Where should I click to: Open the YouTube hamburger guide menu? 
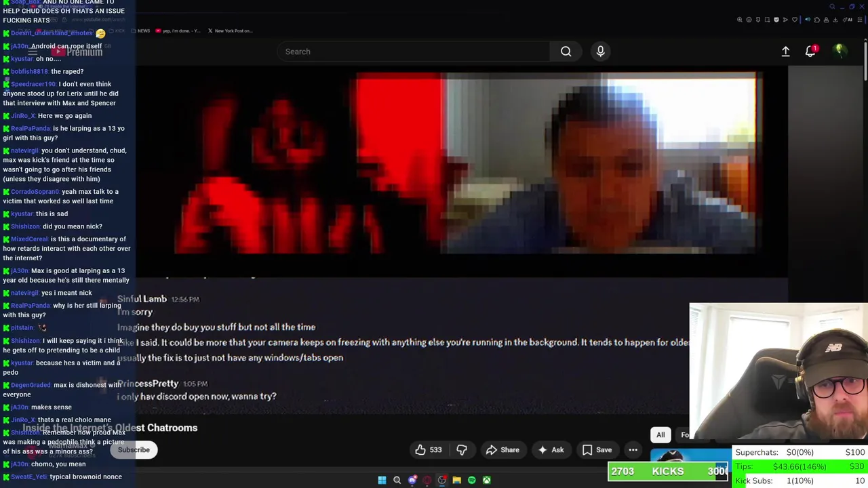32,52
